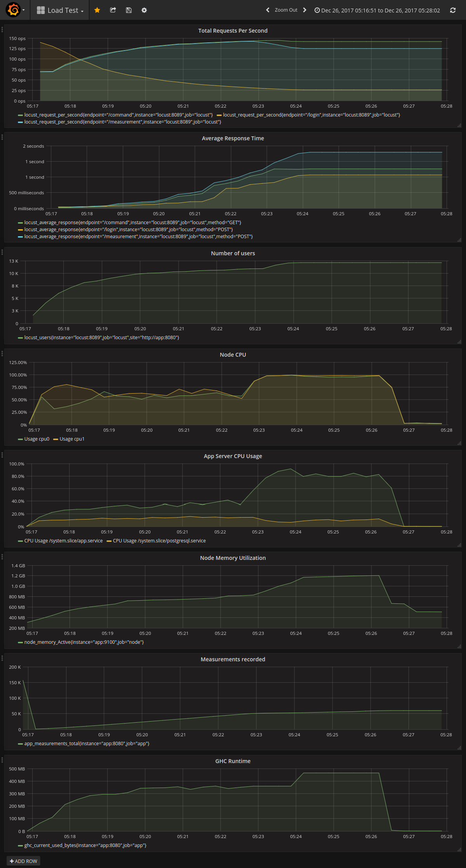Open App Server CPU Usage panel title menu

click(x=233, y=456)
